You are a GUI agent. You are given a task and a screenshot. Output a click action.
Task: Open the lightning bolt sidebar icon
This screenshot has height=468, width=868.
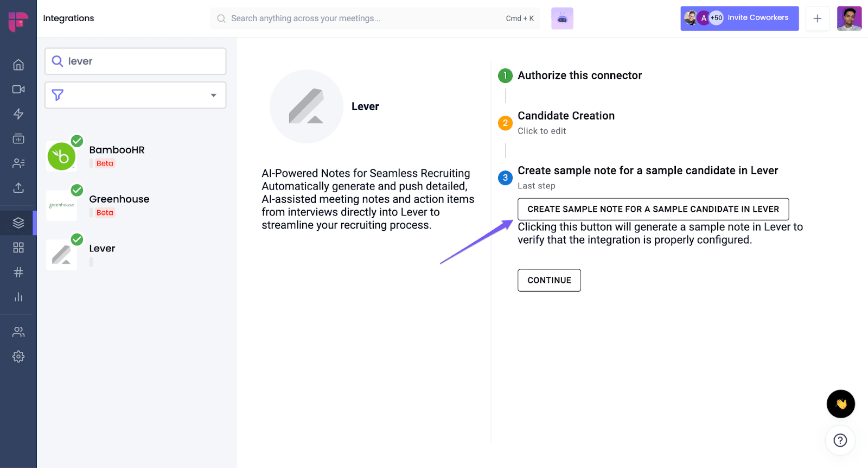18,113
